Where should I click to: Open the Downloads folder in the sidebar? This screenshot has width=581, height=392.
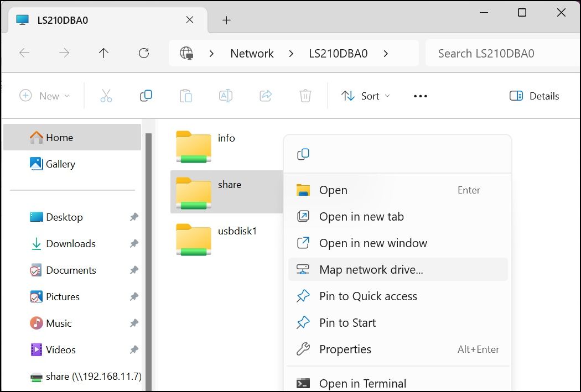[x=71, y=244]
